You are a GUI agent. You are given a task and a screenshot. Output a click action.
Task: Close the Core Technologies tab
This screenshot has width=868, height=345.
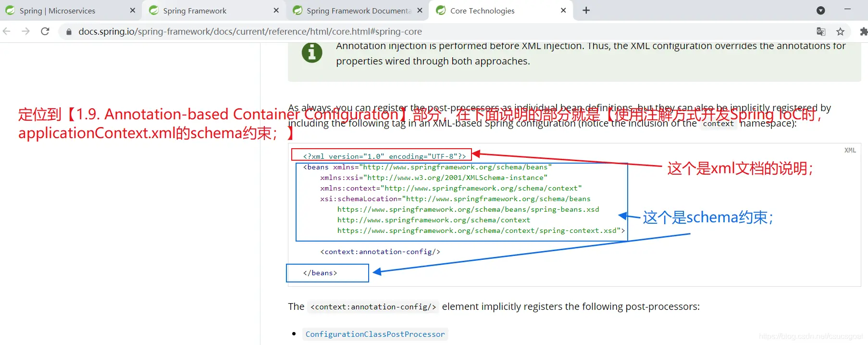(x=563, y=11)
